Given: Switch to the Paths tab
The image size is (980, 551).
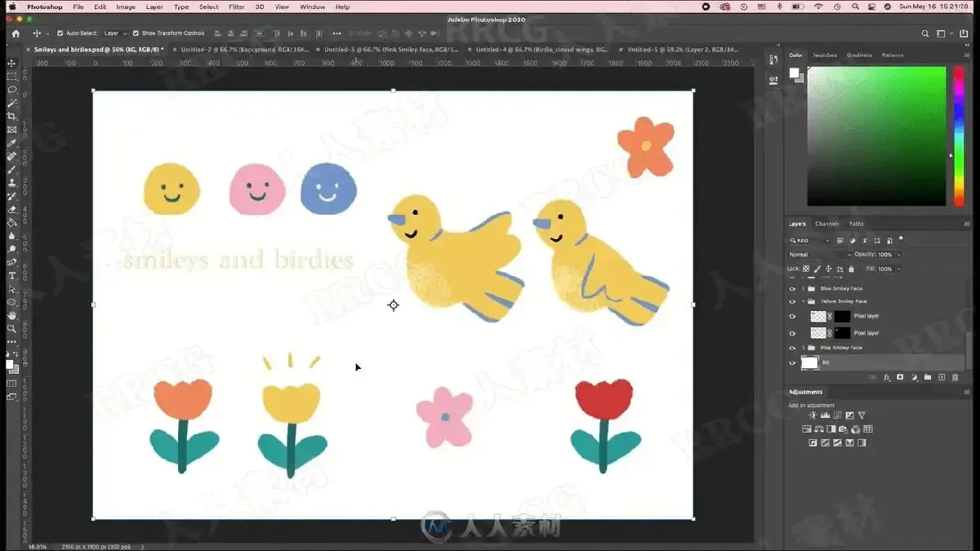Looking at the screenshot, I should 857,224.
